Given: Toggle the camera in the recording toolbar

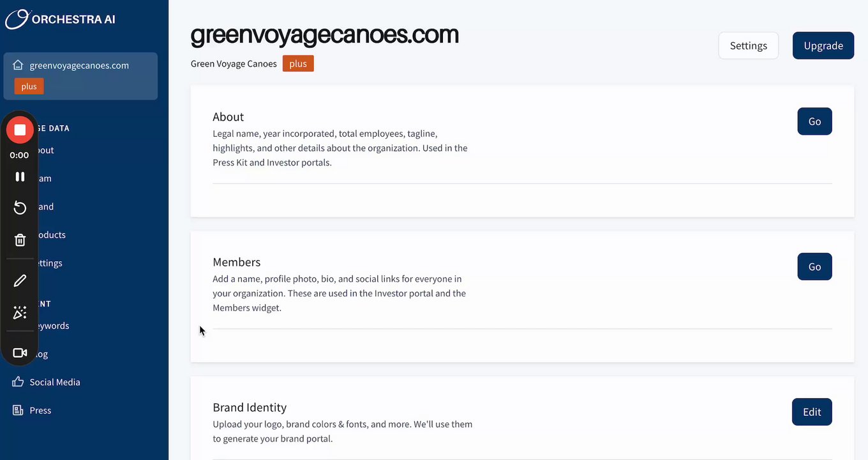Looking at the screenshot, I should click(20, 353).
